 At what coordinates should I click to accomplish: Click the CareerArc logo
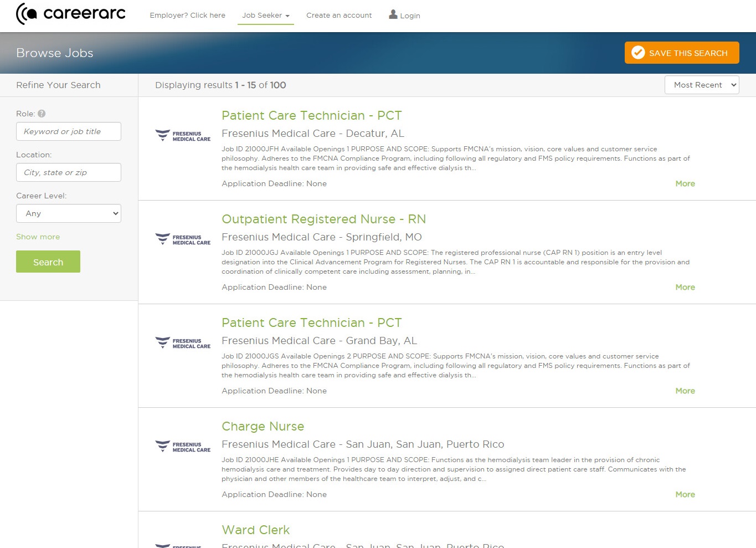pyautogui.click(x=71, y=14)
